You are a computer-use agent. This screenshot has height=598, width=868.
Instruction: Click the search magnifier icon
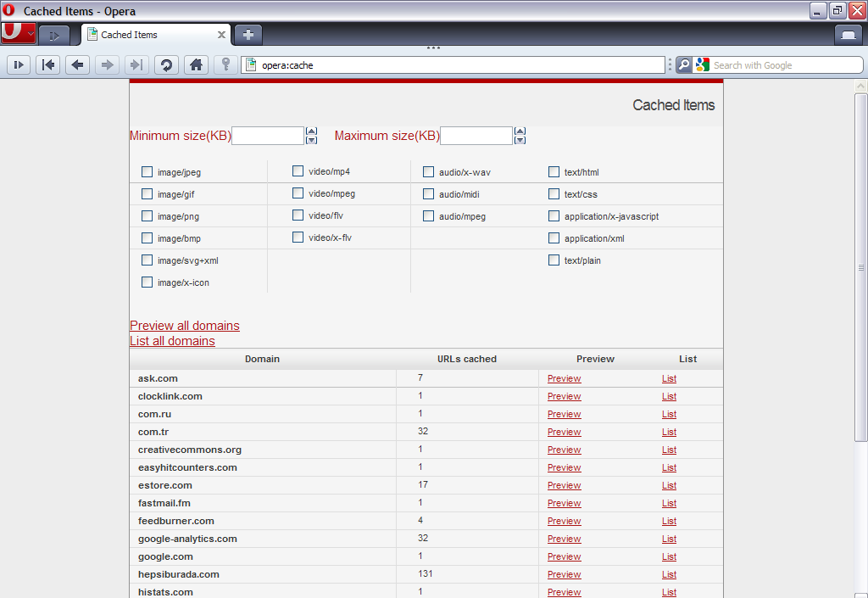(x=684, y=64)
